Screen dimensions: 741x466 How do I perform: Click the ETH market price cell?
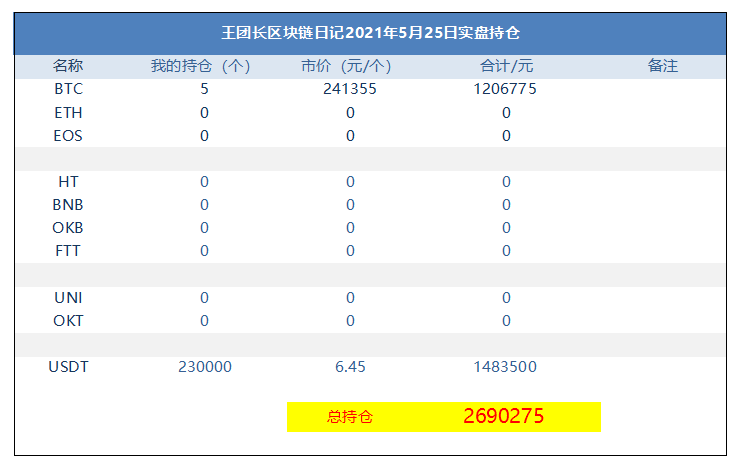pyautogui.click(x=350, y=112)
